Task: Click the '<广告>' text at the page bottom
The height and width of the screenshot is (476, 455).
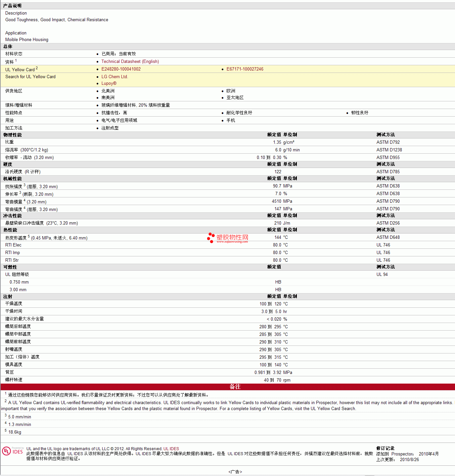Action: (235, 472)
